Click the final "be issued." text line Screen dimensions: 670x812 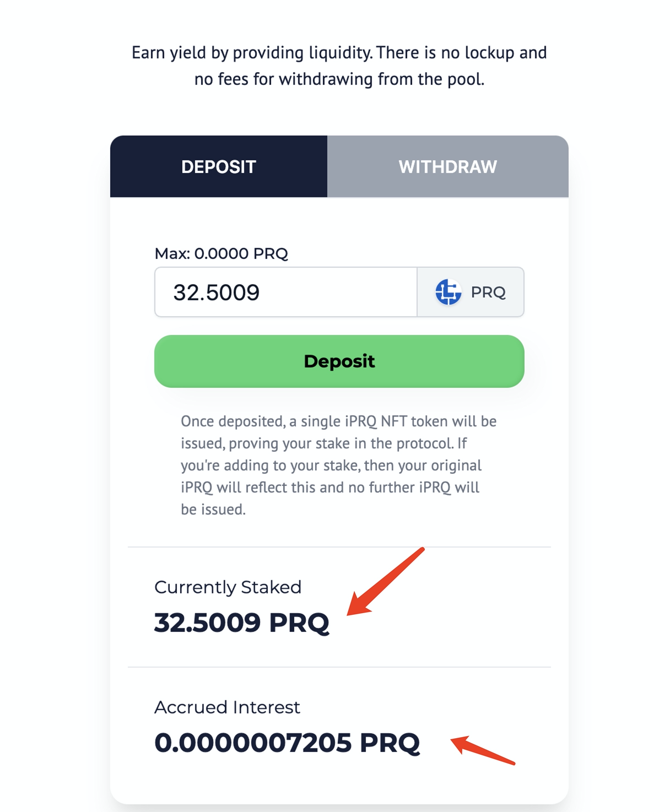[x=213, y=510]
